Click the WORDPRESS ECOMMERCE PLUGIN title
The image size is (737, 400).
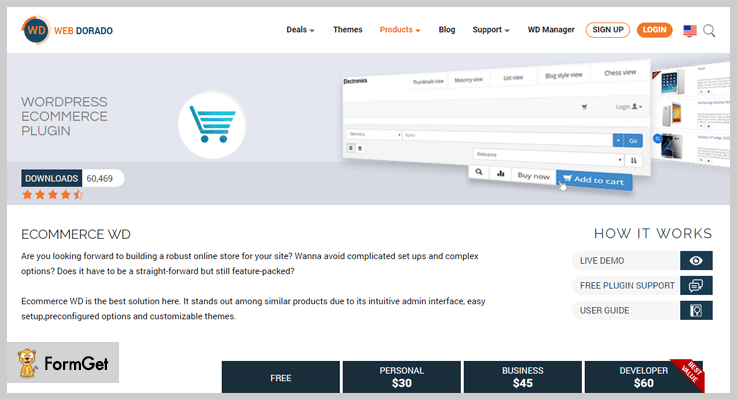(x=64, y=116)
